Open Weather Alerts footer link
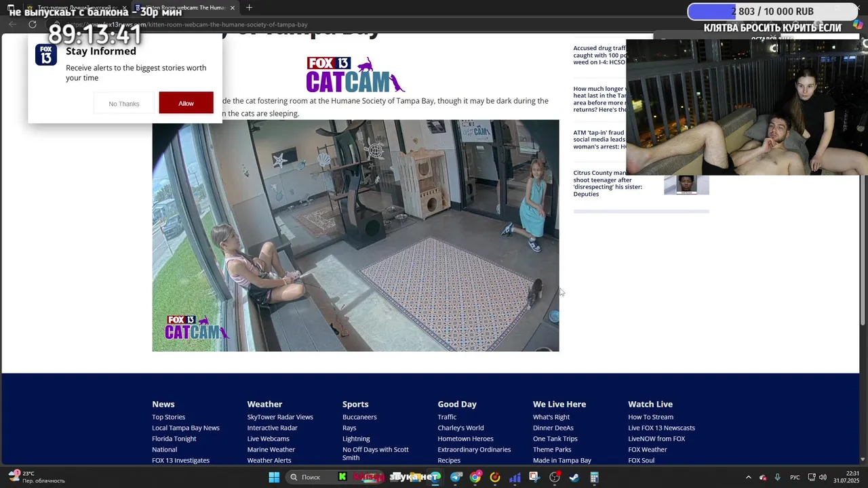The width and height of the screenshot is (868, 488). tap(269, 460)
